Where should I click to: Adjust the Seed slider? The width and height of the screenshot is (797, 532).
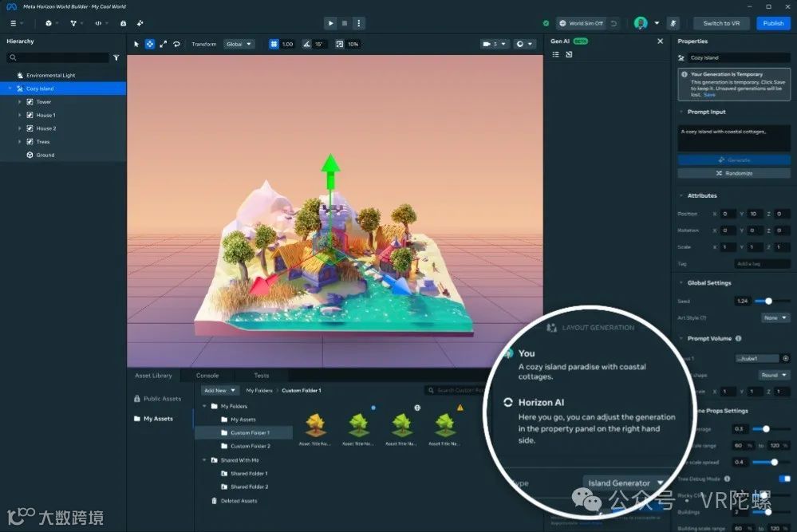[768, 301]
